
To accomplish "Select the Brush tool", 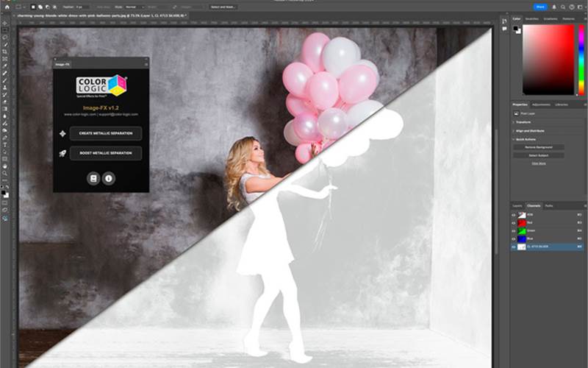I will tap(5, 80).
